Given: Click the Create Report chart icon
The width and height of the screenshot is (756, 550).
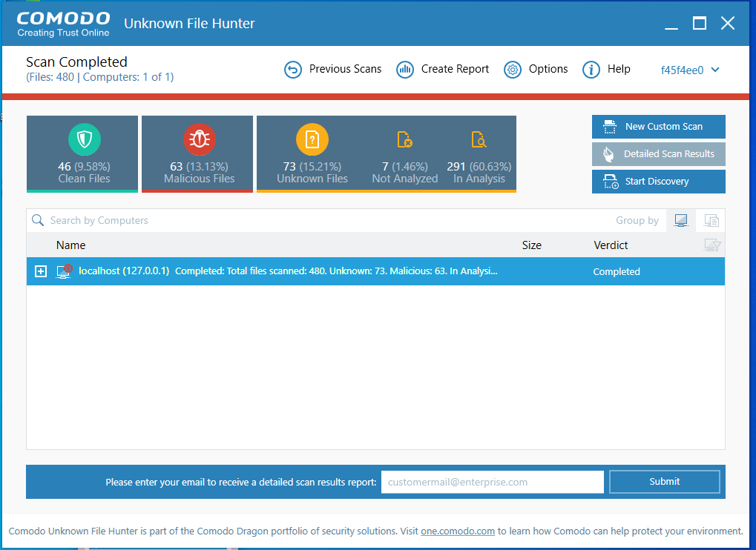Looking at the screenshot, I should click(405, 70).
